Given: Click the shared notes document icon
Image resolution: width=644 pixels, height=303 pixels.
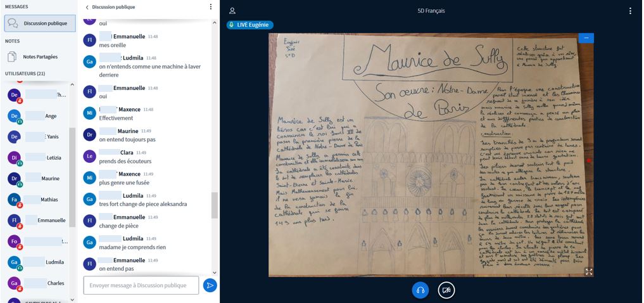Looking at the screenshot, I should click(13, 57).
